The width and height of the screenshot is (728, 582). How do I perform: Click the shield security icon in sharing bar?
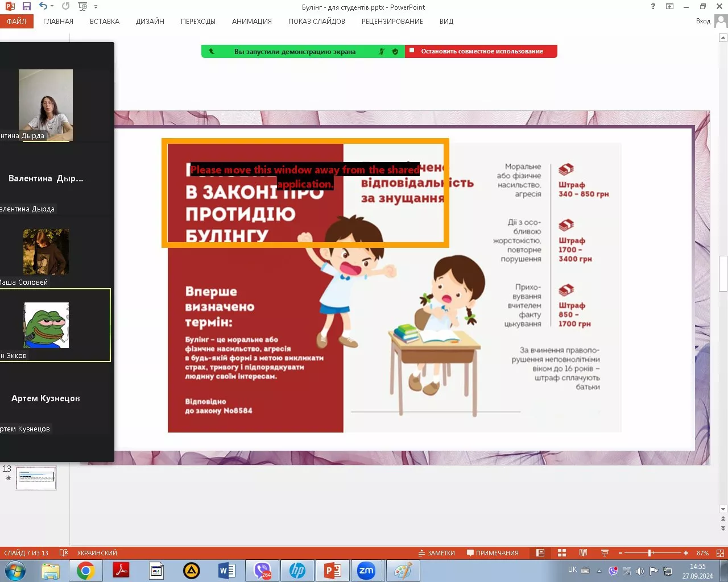click(395, 51)
